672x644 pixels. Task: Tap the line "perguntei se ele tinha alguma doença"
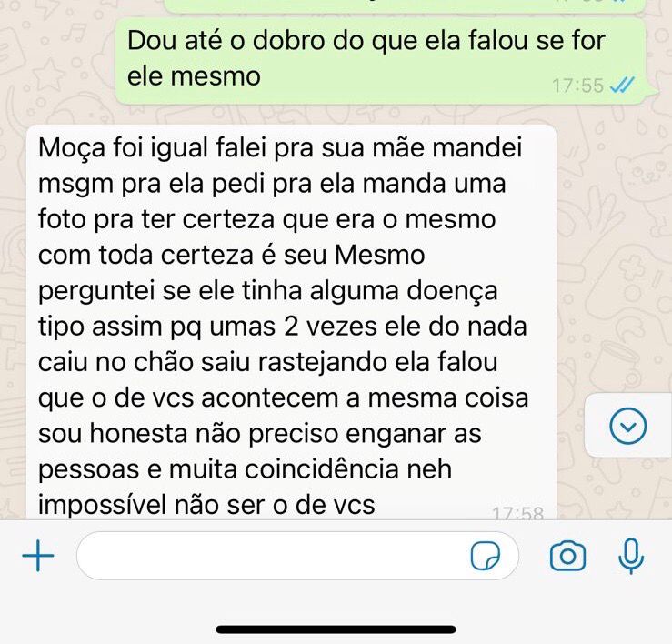pyautogui.click(x=268, y=291)
